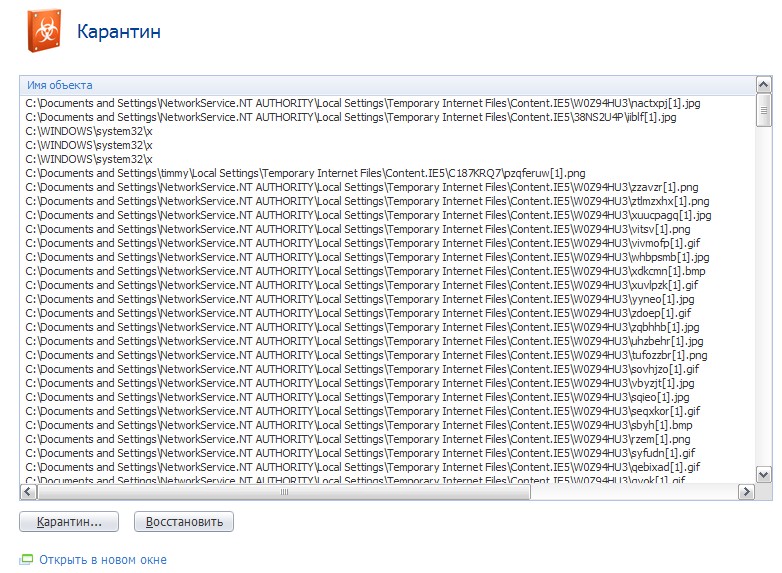Click the green new-window icon
Image resolution: width=782 pixels, height=573 pixels.
[27, 560]
